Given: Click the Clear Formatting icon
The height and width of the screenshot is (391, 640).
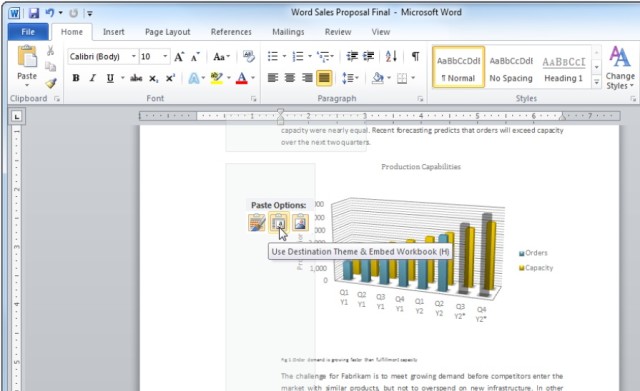Looking at the screenshot, I should pos(248,56).
